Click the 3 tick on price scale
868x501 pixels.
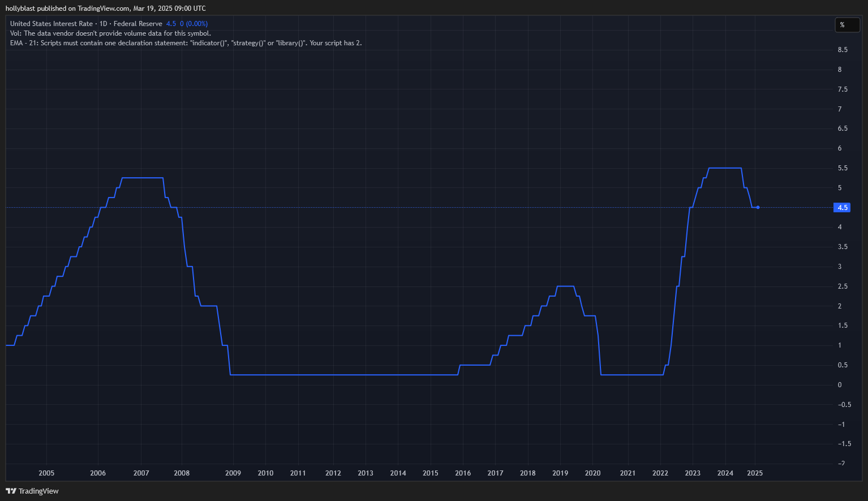click(x=840, y=267)
